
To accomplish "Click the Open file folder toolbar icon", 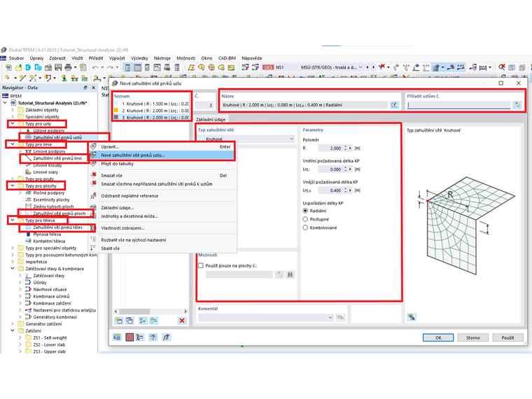I will click(x=18, y=67).
